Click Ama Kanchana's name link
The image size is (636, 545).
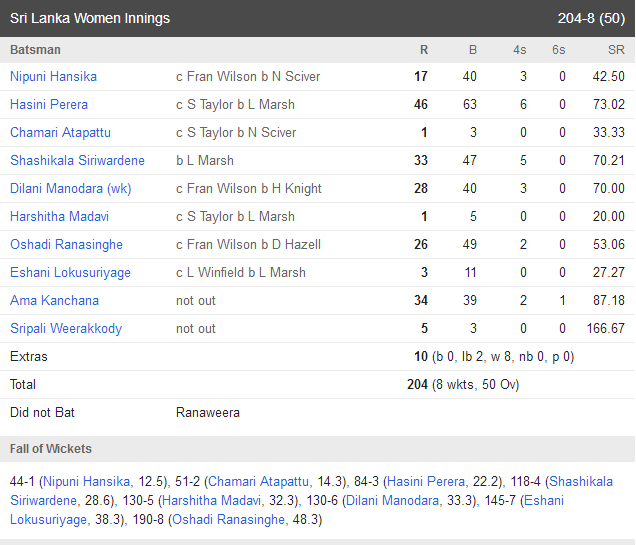(54, 300)
